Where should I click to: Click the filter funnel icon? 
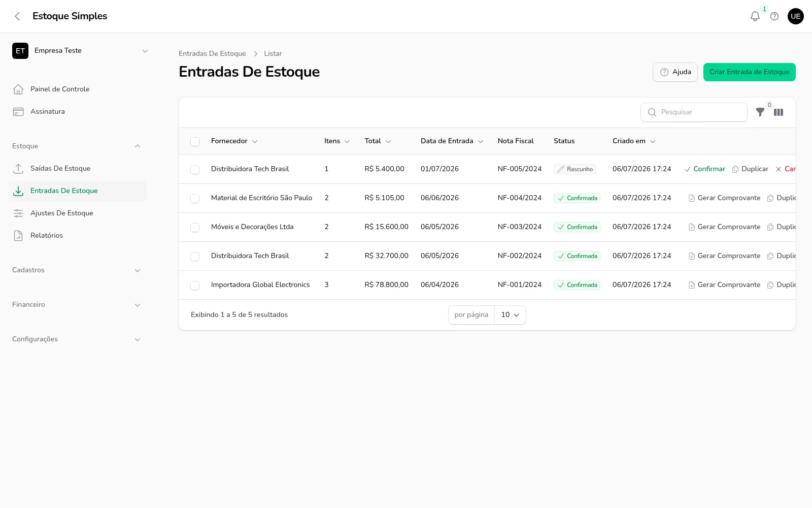point(760,112)
